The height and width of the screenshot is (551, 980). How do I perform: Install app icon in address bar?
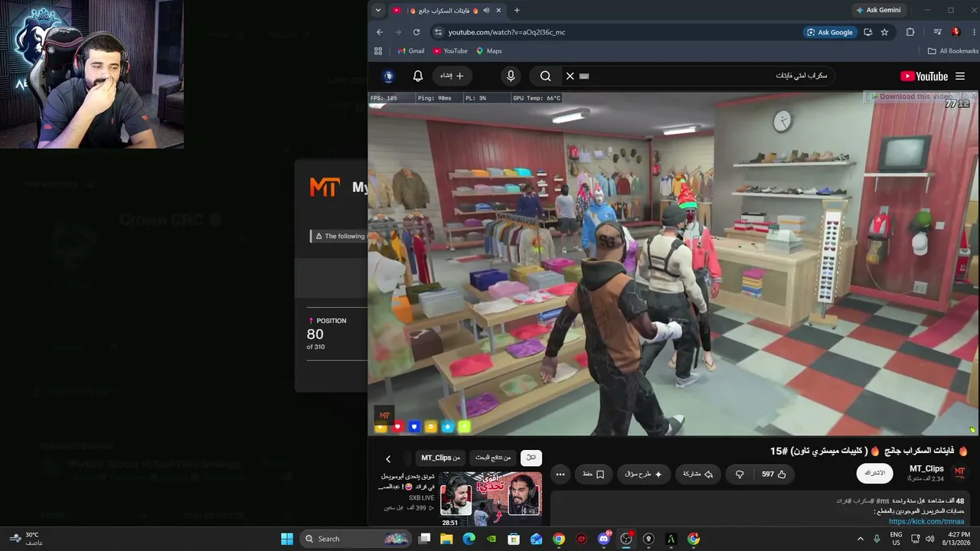tap(867, 32)
